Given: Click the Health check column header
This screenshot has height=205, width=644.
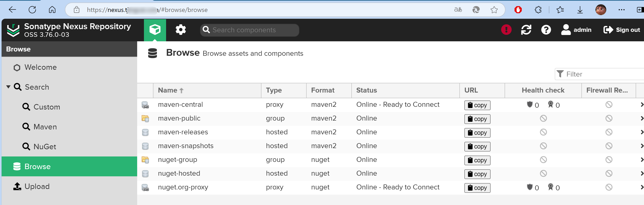Looking at the screenshot, I should tap(543, 90).
